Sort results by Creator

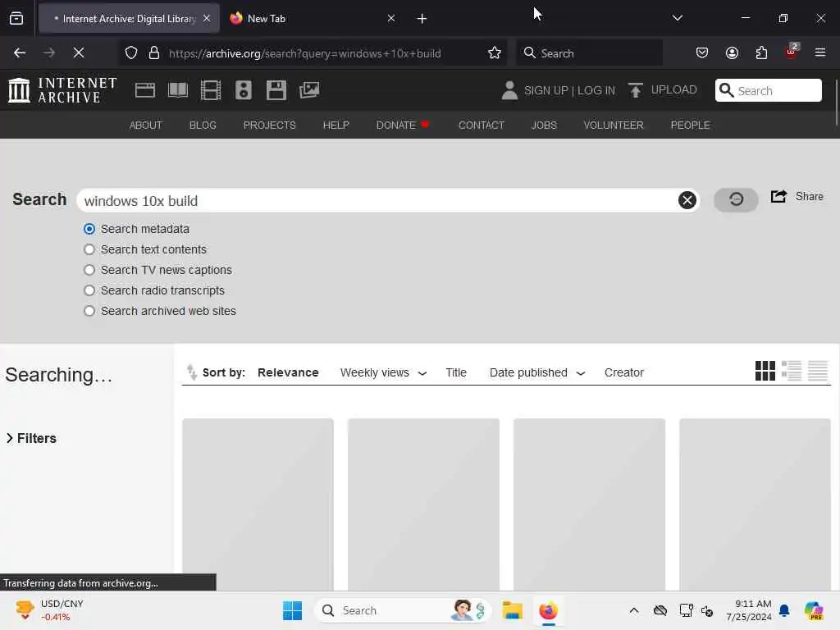click(x=624, y=372)
